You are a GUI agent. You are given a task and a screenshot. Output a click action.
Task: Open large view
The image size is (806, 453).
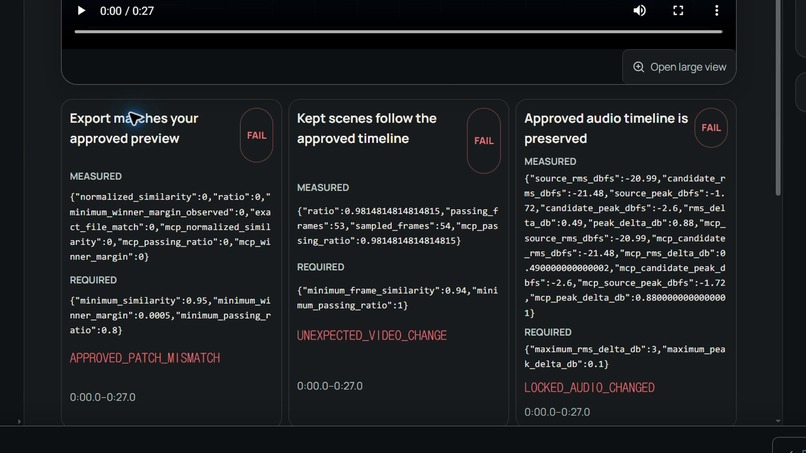(x=679, y=67)
